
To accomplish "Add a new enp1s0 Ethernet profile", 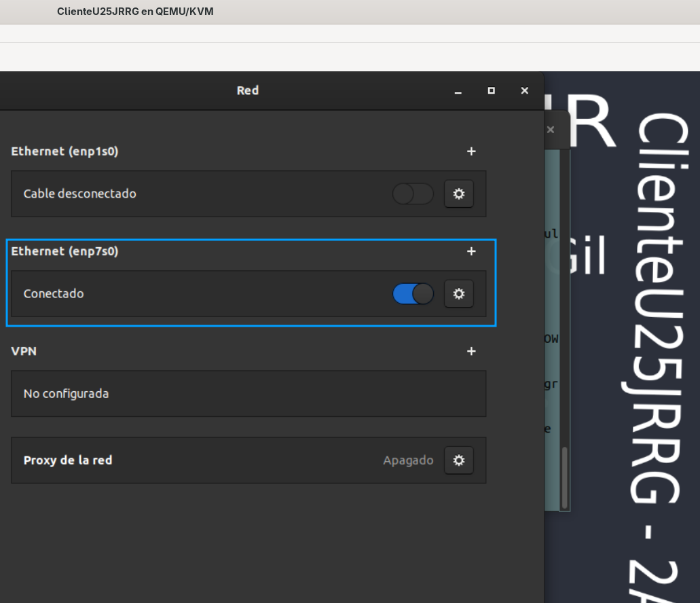I will 471,151.
